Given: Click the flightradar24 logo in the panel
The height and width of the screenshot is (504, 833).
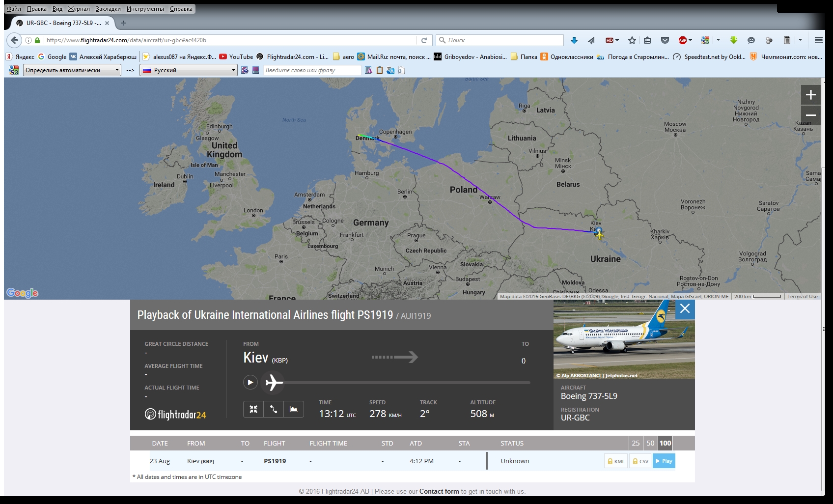Looking at the screenshot, I should point(175,415).
